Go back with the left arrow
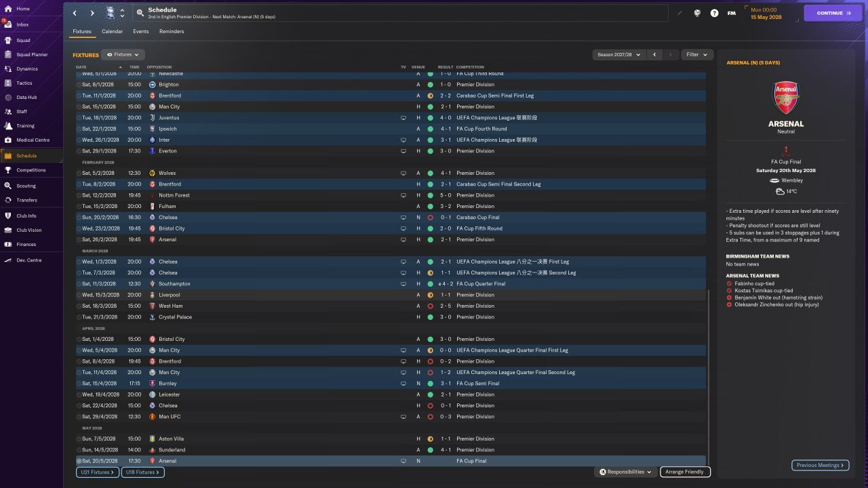Screen dimensions: 868x488 [x=75, y=13]
